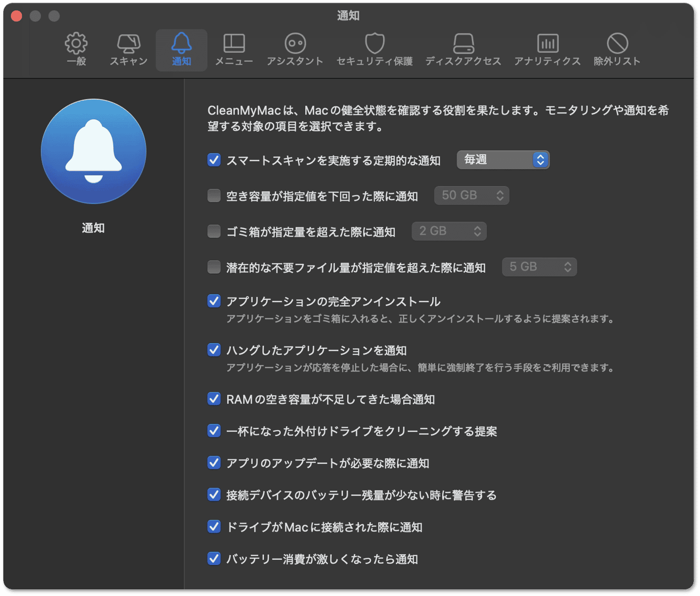Disable RAMの空き容量が不足してきた場合通知
The image size is (700, 596).
[214, 399]
